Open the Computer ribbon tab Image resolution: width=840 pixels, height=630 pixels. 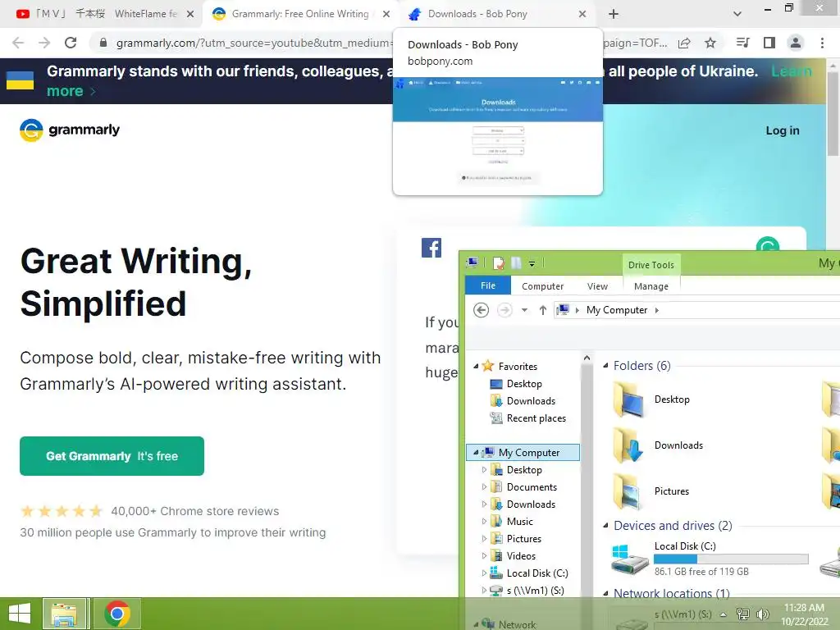tap(542, 286)
